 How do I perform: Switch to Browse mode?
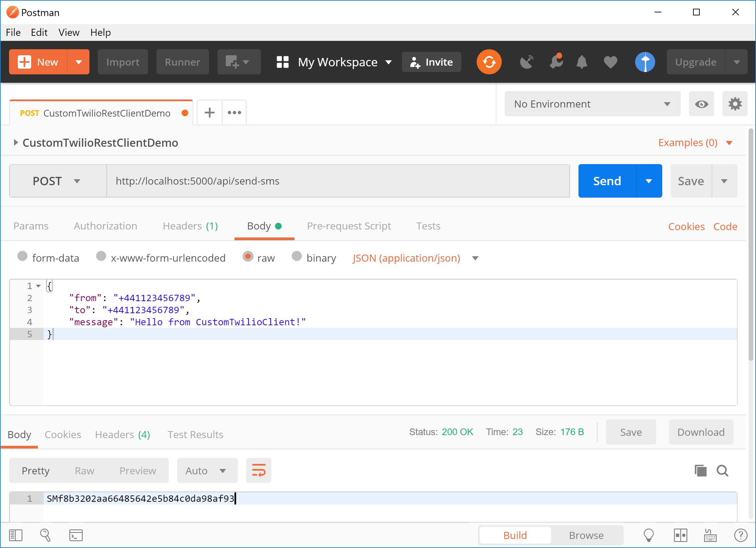[586, 535]
